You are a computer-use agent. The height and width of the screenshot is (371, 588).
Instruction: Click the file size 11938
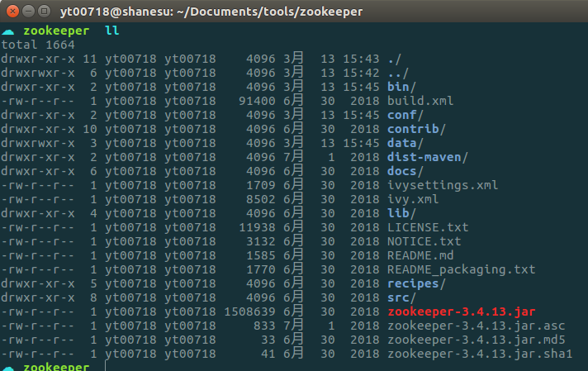click(x=258, y=227)
